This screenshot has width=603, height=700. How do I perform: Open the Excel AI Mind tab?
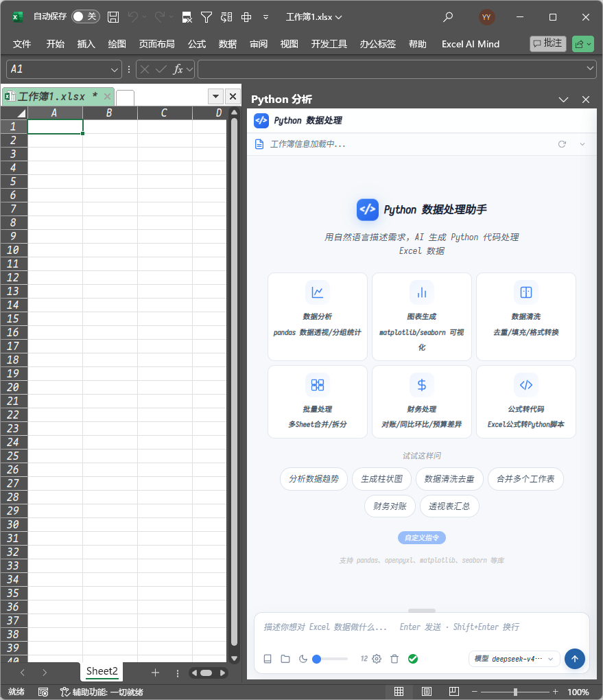pos(471,44)
